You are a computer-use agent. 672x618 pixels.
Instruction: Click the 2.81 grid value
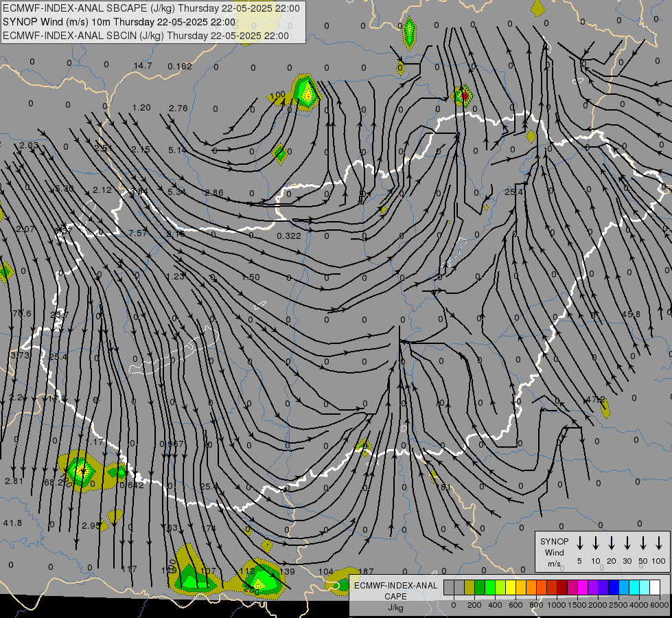point(14,481)
